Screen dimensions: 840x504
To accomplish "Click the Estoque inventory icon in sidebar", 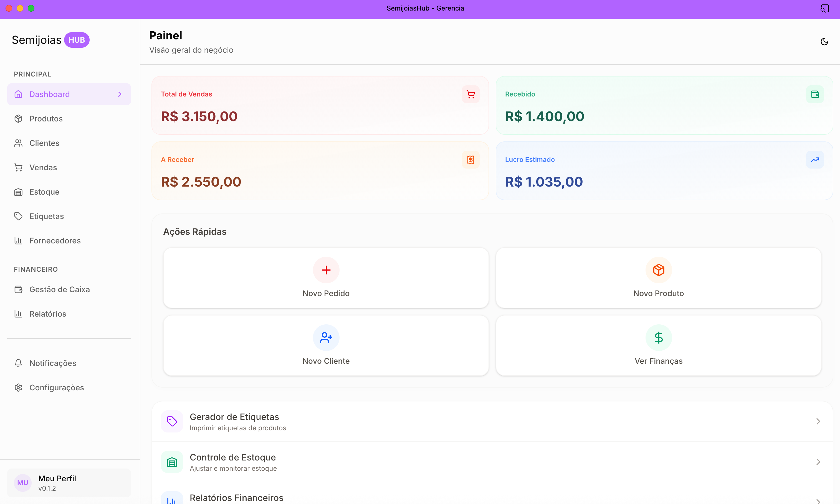I will coord(18,192).
